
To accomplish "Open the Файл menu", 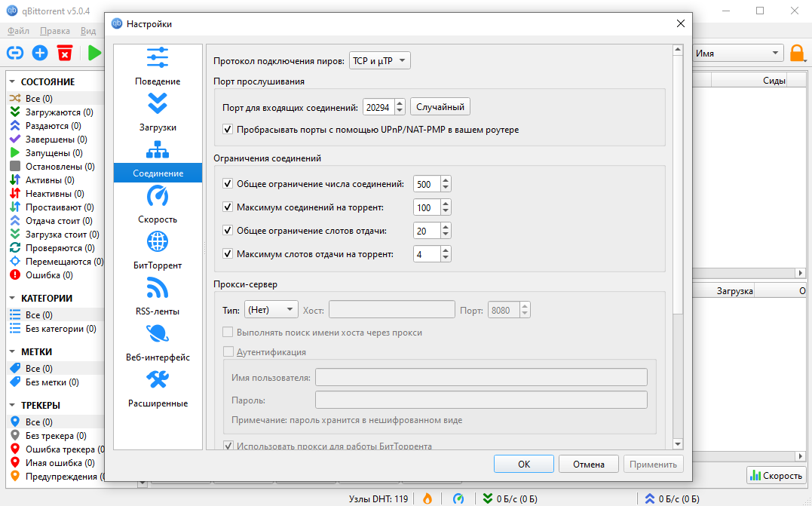I will 19,31.
